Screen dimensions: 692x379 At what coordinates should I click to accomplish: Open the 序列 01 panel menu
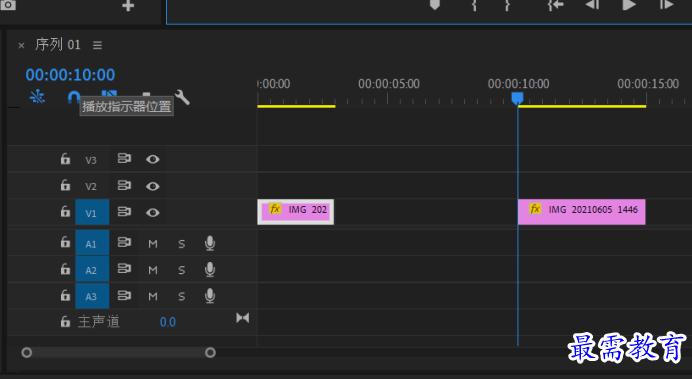(98, 45)
